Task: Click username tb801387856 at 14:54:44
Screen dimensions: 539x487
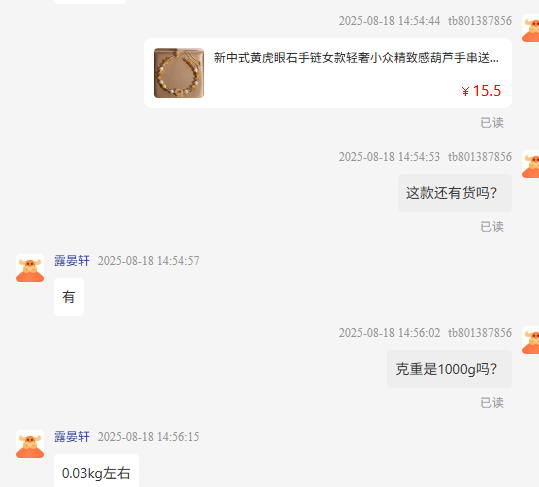Action: coord(480,21)
